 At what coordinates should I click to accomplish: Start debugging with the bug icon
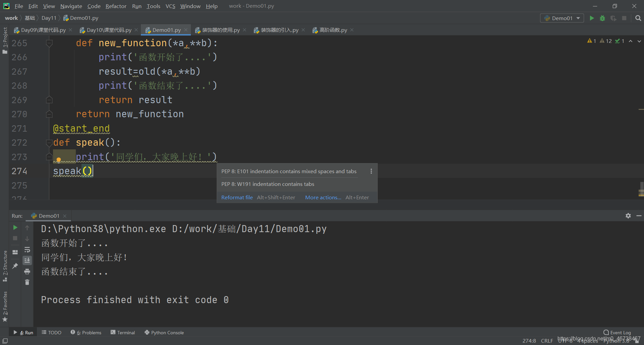coord(602,18)
